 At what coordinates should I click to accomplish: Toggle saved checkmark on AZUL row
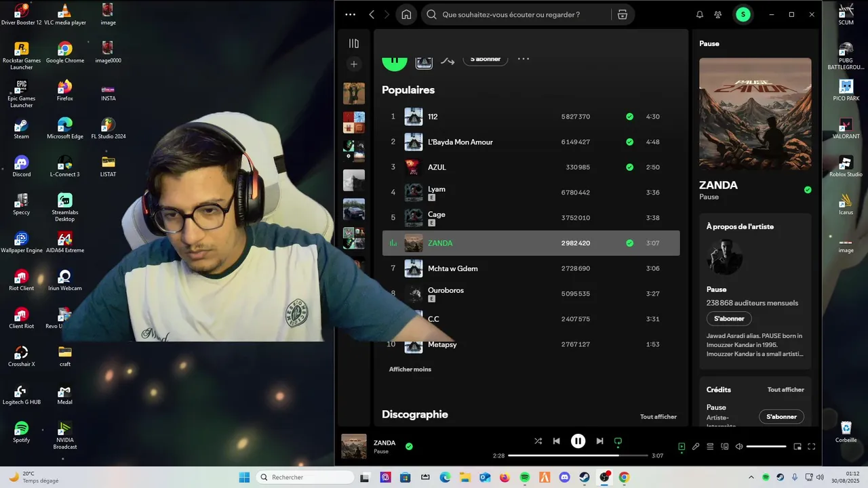coord(630,167)
